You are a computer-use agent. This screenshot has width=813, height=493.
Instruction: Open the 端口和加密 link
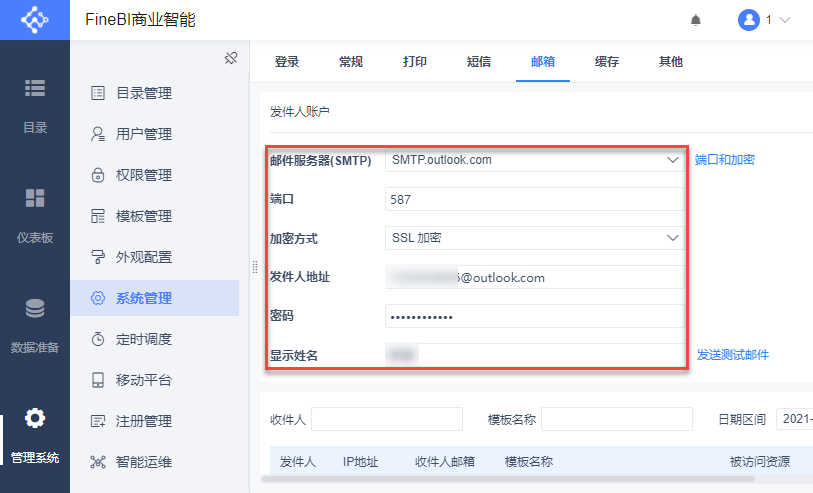[724, 160]
